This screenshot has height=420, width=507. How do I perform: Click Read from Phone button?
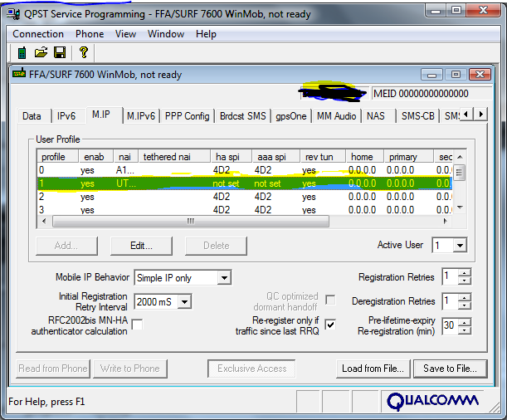click(x=53, y=369)
